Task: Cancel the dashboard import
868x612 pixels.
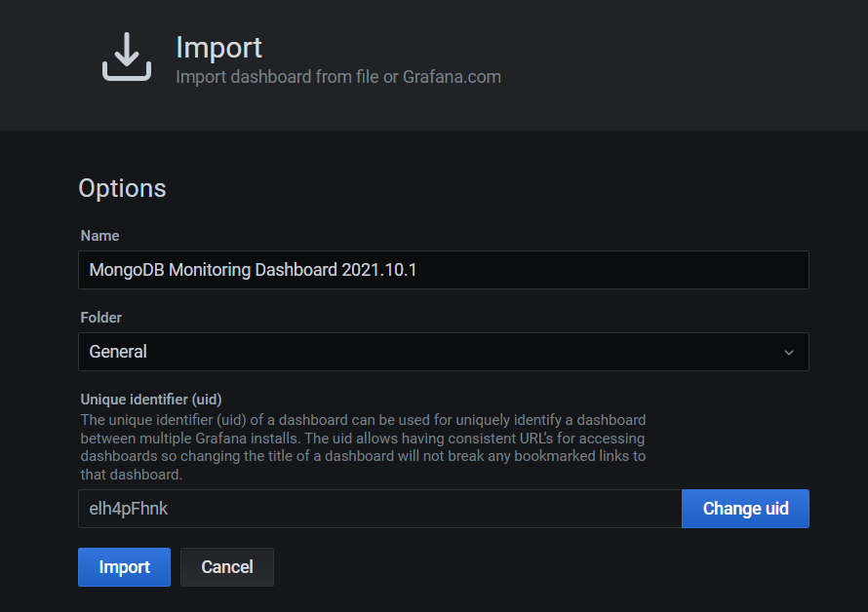Action: tap(227, 567)
